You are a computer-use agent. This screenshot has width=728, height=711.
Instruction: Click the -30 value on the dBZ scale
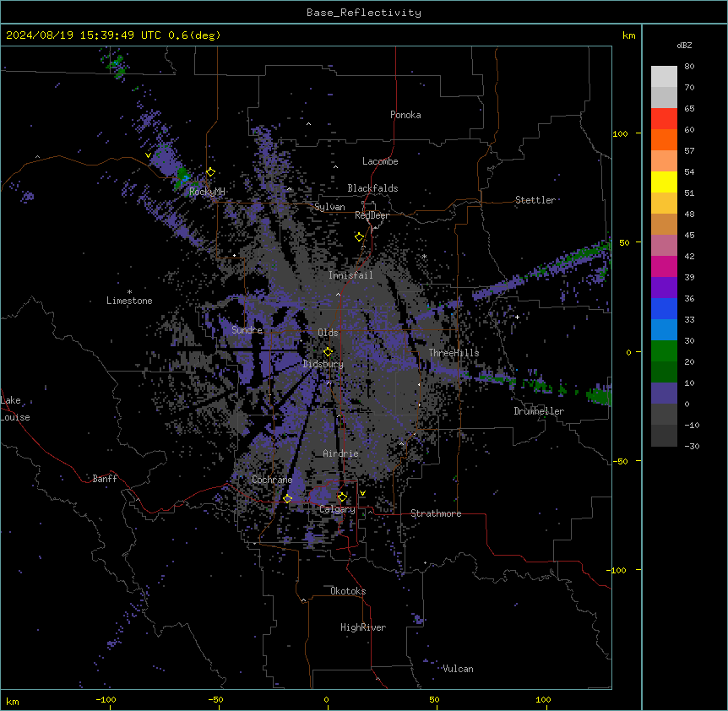tap(692, 446)
